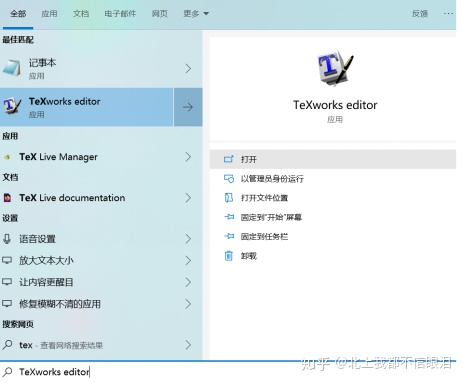Click 打开 to launch TeXworks
Screen dimensions: 463x383
click(333, 159)
